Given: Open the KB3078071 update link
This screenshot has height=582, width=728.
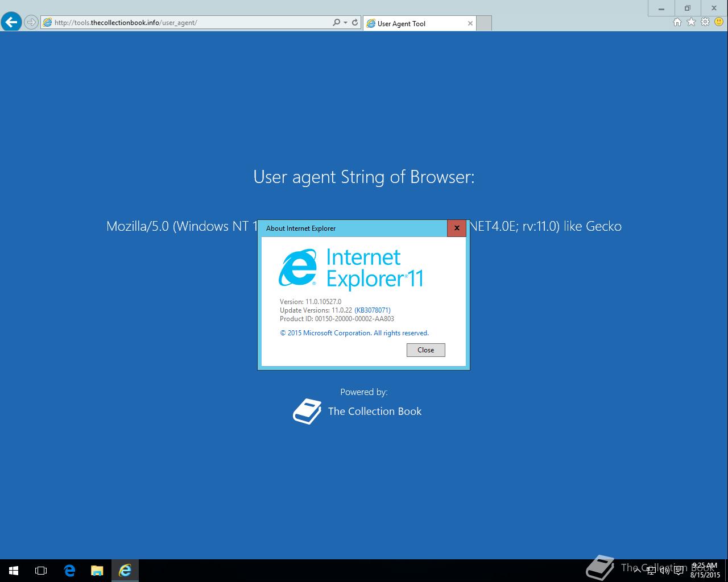Looking at the screenshot, I should pos(373,310).
